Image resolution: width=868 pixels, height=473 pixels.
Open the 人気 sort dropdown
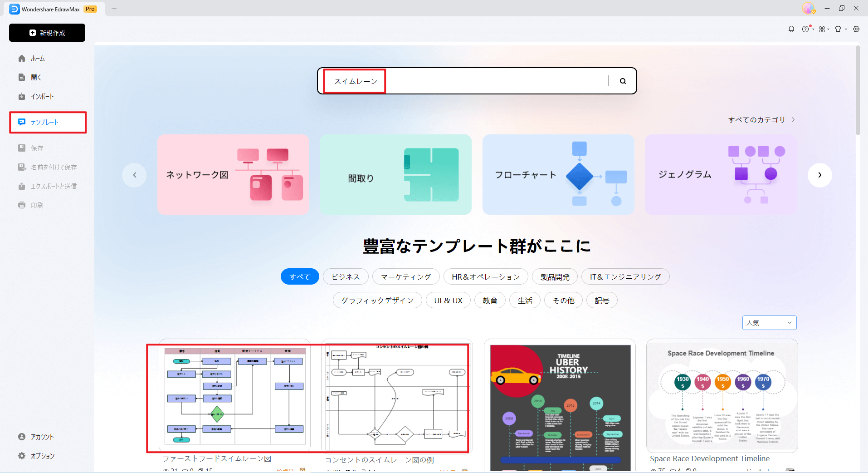[769, 323]
